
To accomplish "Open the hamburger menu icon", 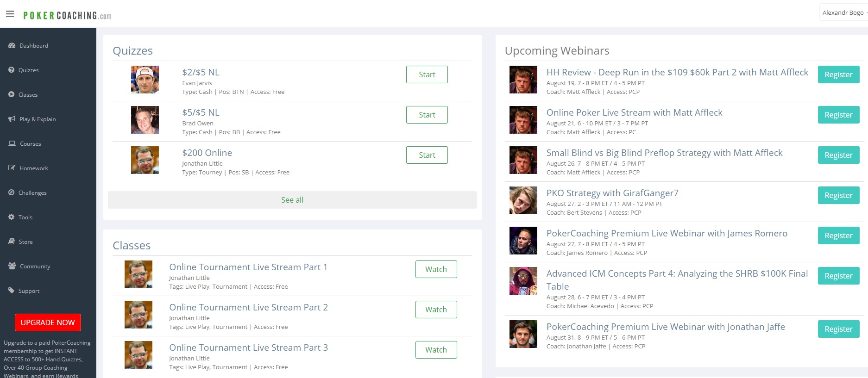I will [x=10, y=14].
